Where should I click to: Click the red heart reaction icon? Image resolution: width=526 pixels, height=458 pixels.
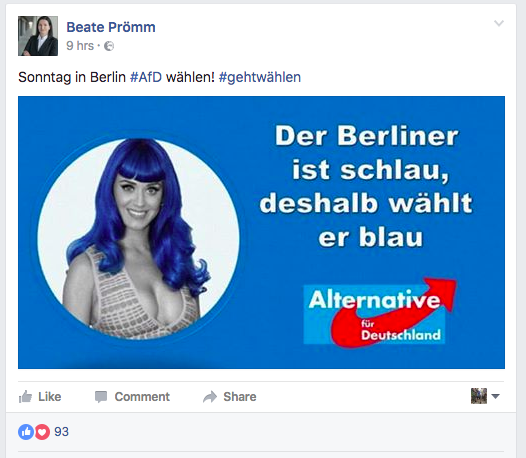(42, 431)
